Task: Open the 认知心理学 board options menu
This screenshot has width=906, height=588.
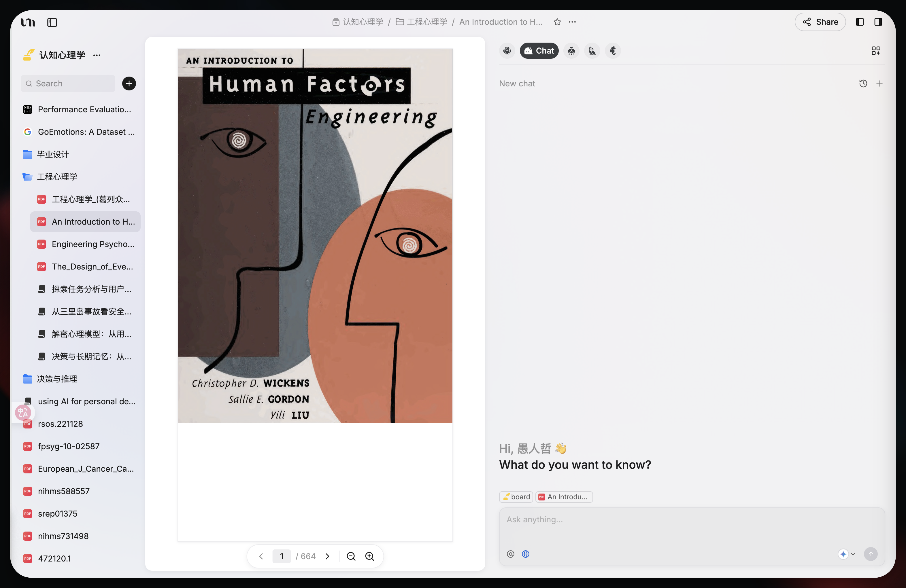Action: click(97, 55)
